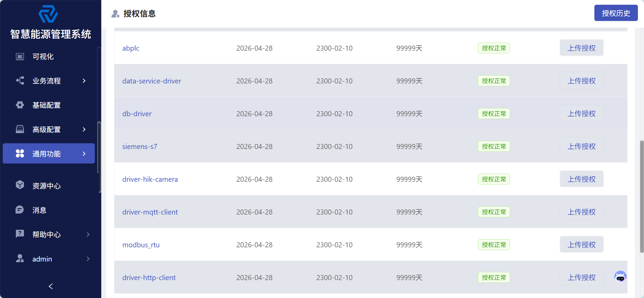The image size is (644, 298).
Task: Open the 可视化 monitor icon
Action: point(20,56)
